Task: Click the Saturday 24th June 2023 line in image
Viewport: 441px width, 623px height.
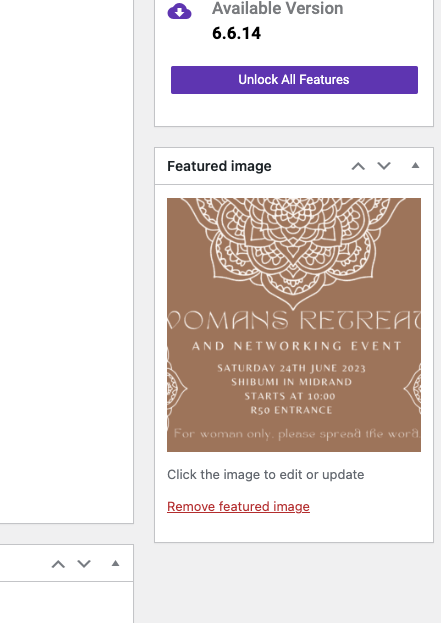Action: pos(291,368)
